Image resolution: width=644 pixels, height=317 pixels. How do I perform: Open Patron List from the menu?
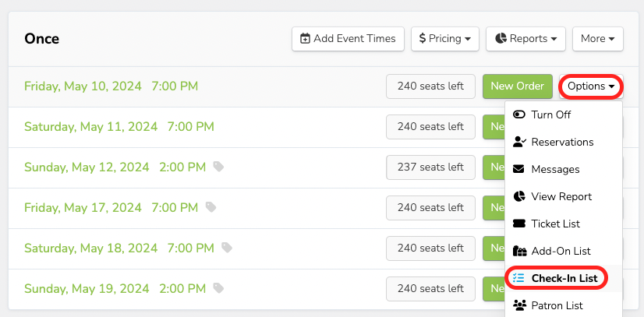pyautogui.click(x=557, y=305)
